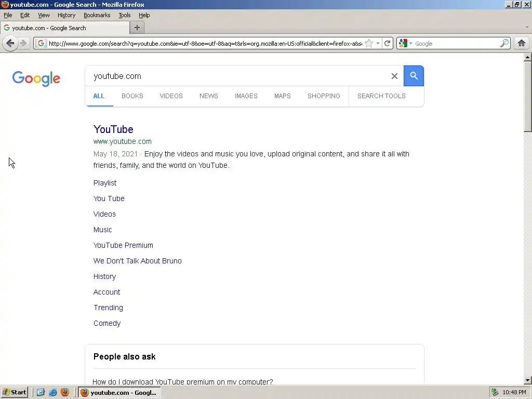Reload the page with the refresh icon
Screen dimensions: 532x399
pyautogui.click(x=387, y=44)
